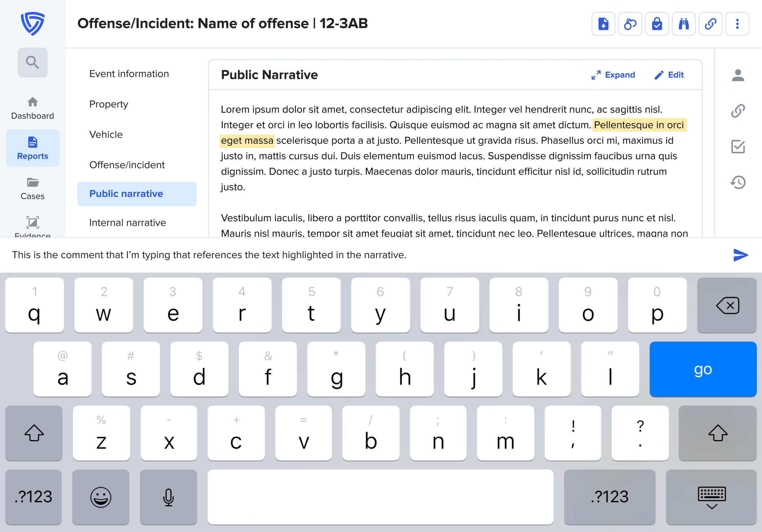The height and width of the screenshot is (532, 762).
Task: Go to Cases in sidebar
Action: coord(33,189)
